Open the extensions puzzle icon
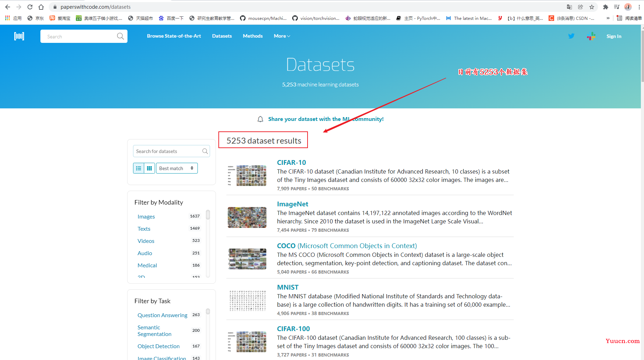 click(606, 7)
